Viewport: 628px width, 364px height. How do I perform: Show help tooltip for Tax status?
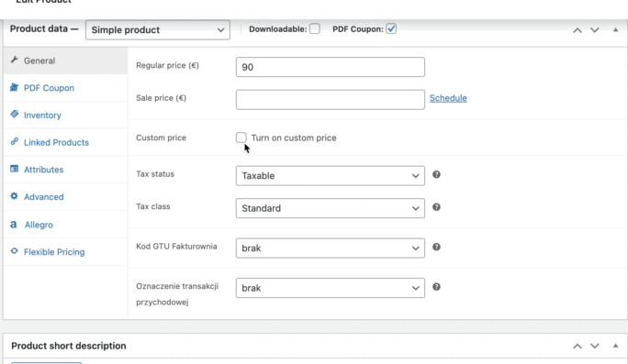[436, 175]
